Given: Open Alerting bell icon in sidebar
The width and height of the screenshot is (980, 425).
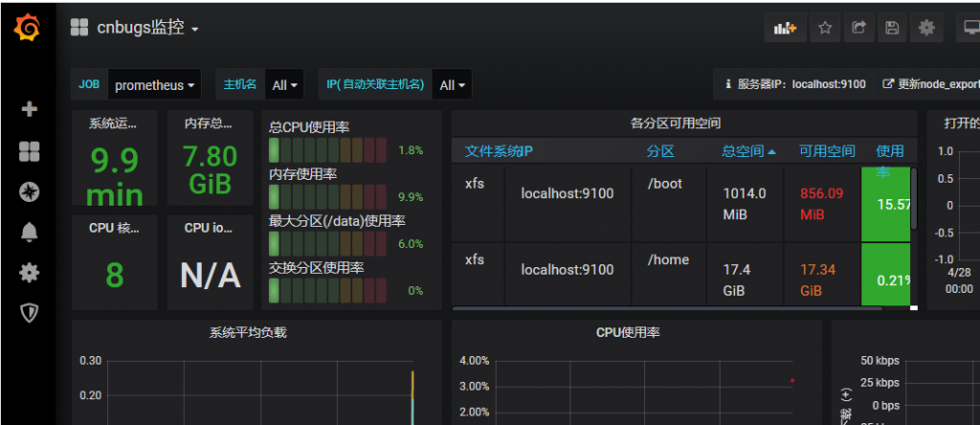Looking at the screenshot, I should (x=29, y=232).
